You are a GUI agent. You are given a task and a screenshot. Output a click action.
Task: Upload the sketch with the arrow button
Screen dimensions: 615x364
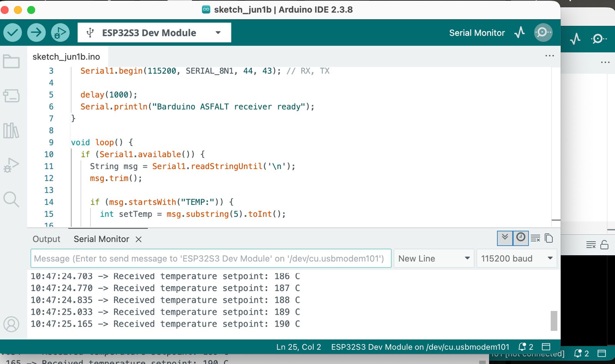tap(37, 33)
